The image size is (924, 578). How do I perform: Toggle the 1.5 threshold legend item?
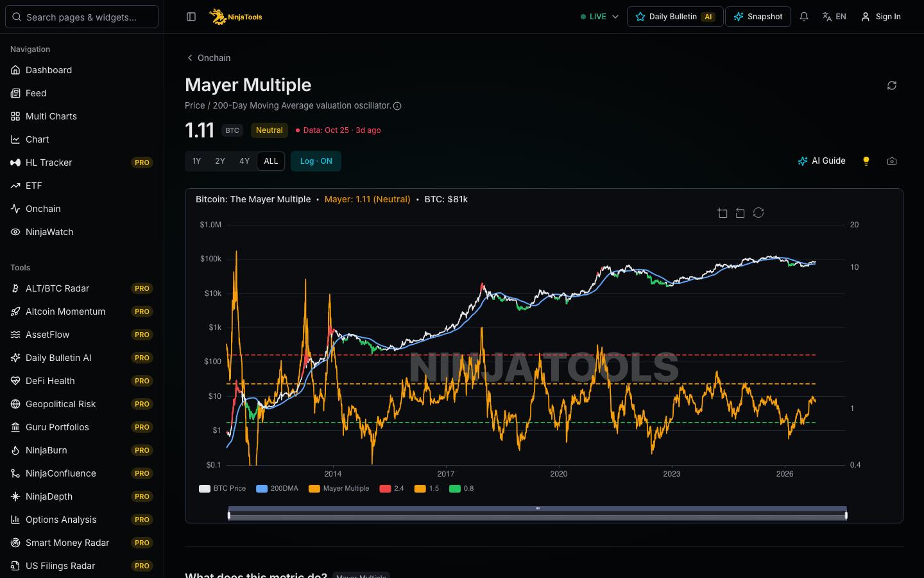(427, 489)
